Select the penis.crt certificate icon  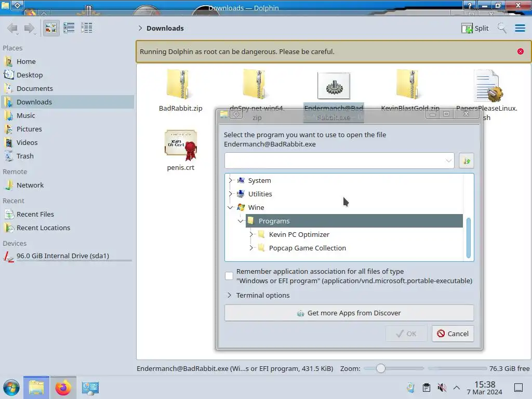[x=181, y=145]
